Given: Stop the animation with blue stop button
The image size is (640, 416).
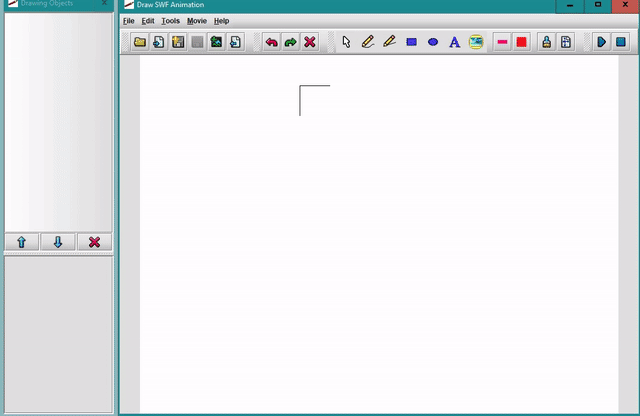Looking at the screenshot, I should point(621,42).
